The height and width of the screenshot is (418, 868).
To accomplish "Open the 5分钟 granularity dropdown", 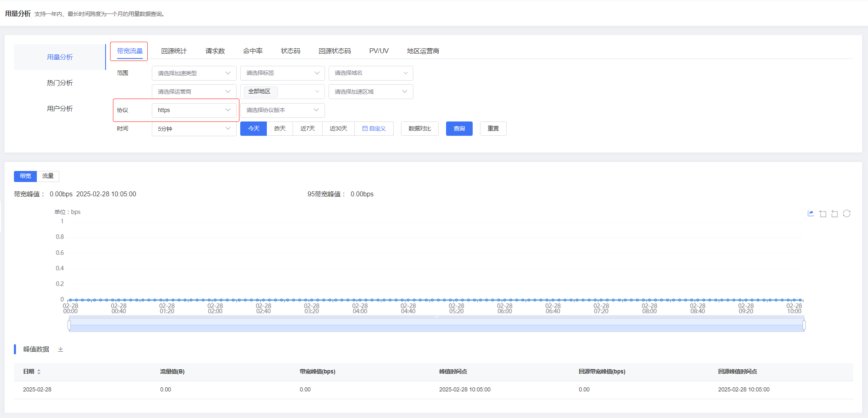I will pyautogui.click(x=194, y=128).
